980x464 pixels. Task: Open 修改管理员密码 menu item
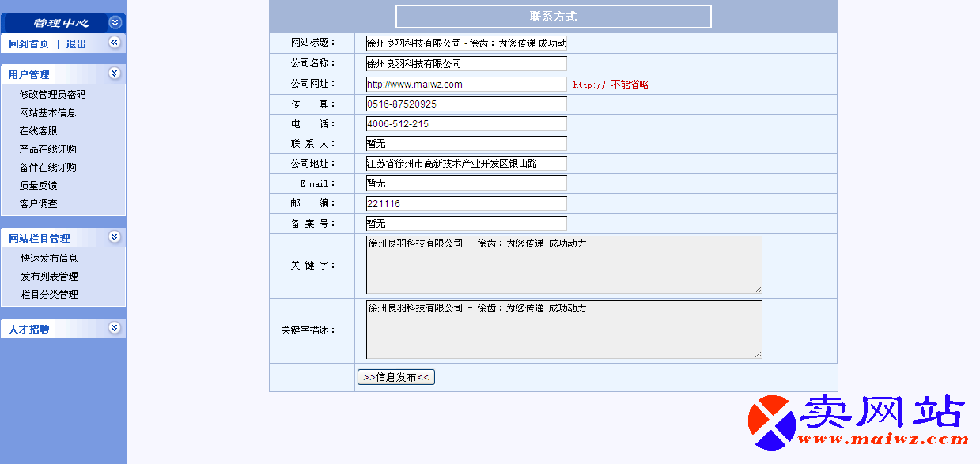(52, 95)
